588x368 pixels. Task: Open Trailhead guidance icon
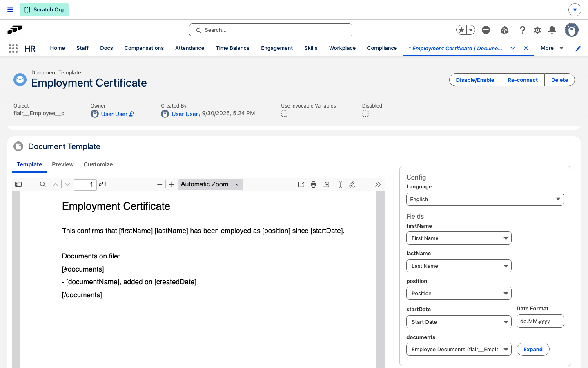[x=505, y=30]
